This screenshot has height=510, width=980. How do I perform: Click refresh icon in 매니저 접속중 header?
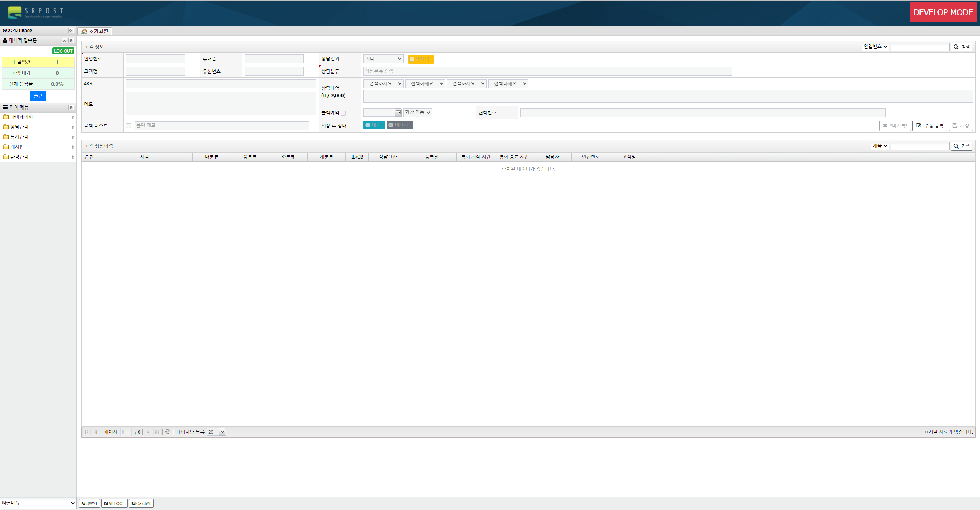pos(71,41)
